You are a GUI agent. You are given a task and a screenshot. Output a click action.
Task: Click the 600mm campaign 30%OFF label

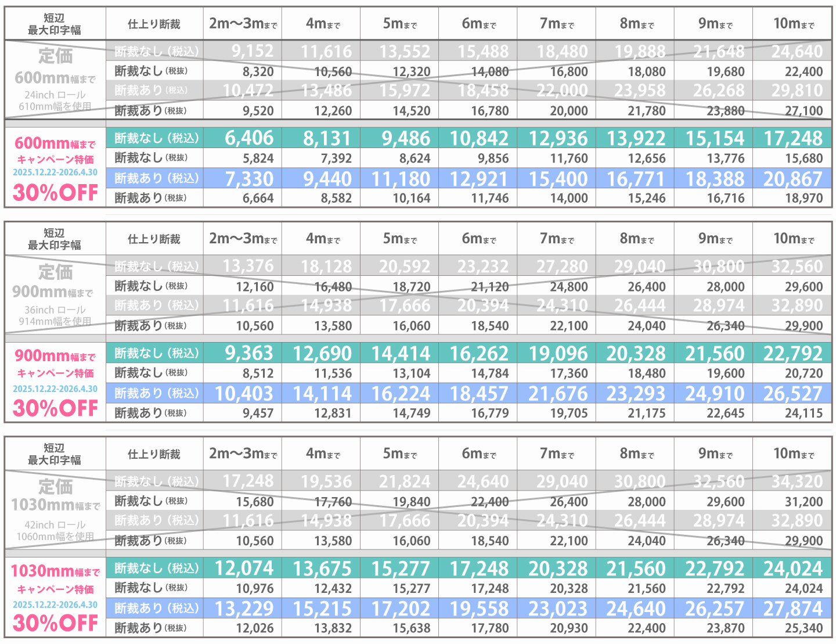coord(55,193)
